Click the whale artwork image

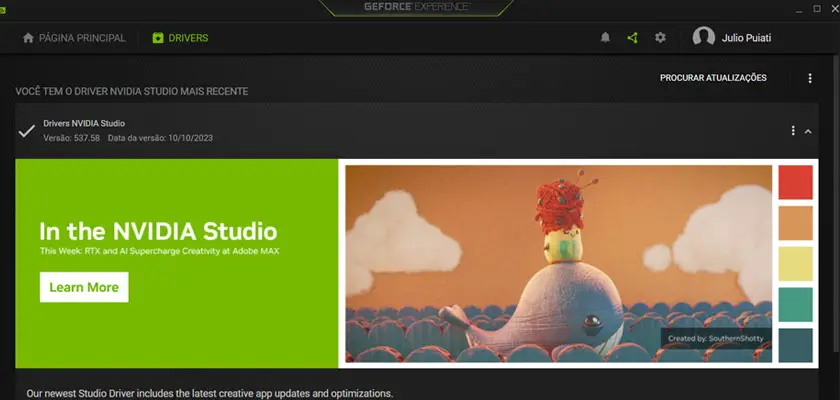(558, 263)
